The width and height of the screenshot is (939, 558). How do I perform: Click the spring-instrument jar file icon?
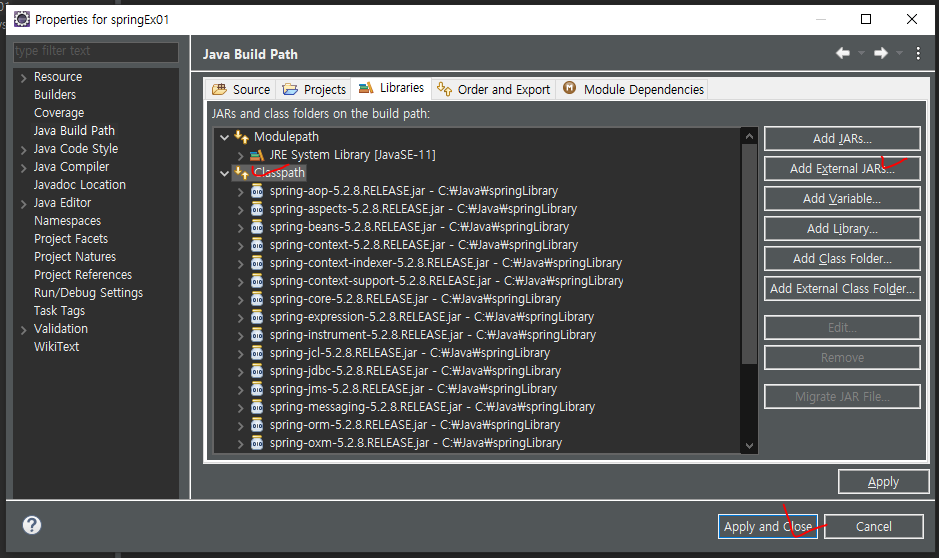coord(257,335)
